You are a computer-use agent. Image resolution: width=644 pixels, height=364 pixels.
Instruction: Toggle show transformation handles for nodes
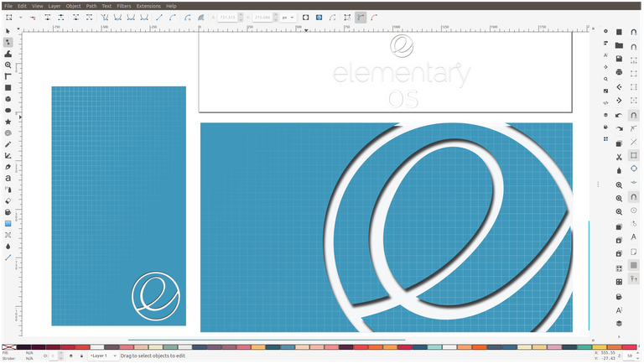pos(347,18)
